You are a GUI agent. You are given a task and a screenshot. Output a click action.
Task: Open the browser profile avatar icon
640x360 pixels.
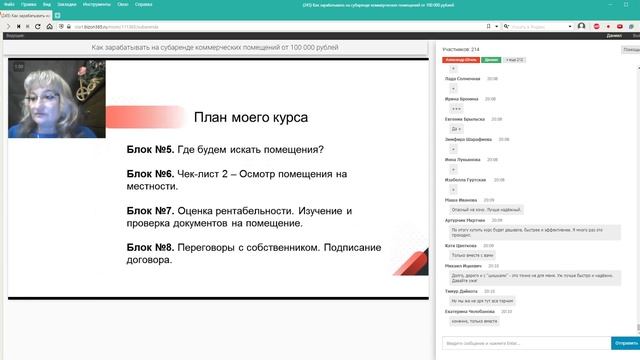(582, 27)
